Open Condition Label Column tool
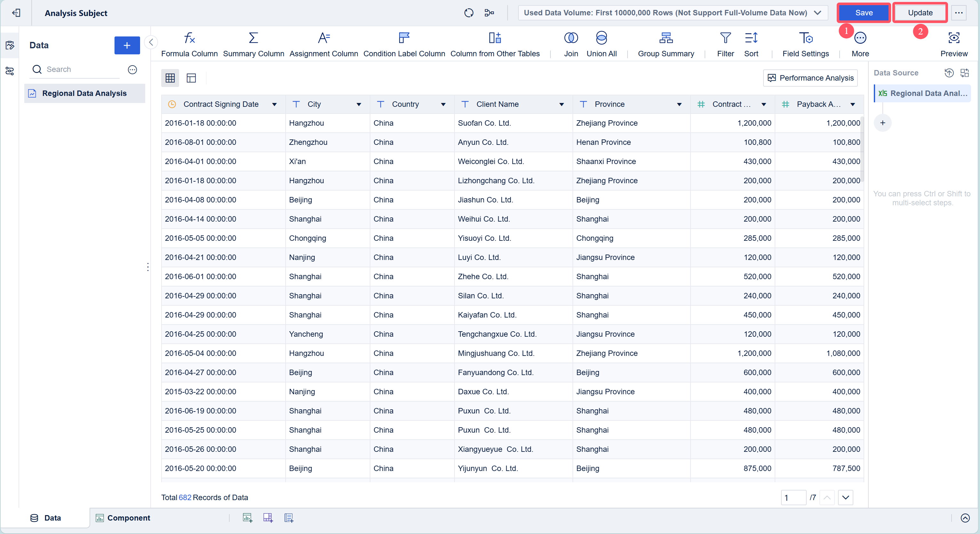The height and width of the screenshot is (534, 980). (404, 44)
